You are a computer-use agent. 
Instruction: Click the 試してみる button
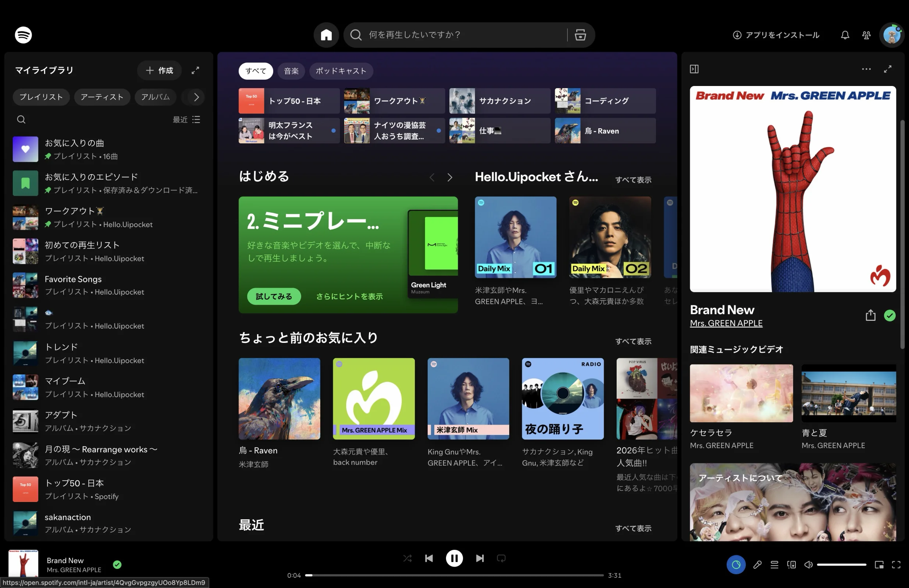tap(274, 296)
